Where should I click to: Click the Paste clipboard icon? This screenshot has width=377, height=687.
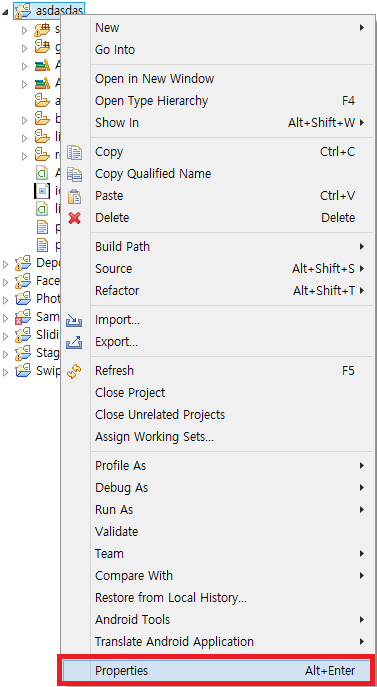(x=75, y=196)
